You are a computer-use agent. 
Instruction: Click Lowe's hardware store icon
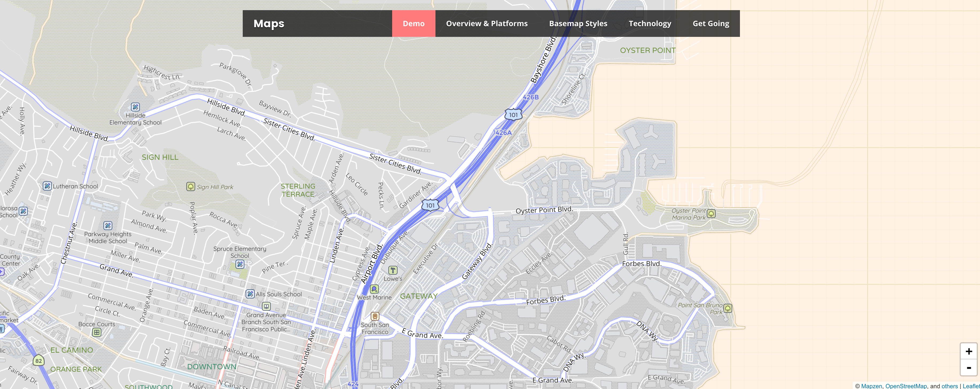(393, 270)
